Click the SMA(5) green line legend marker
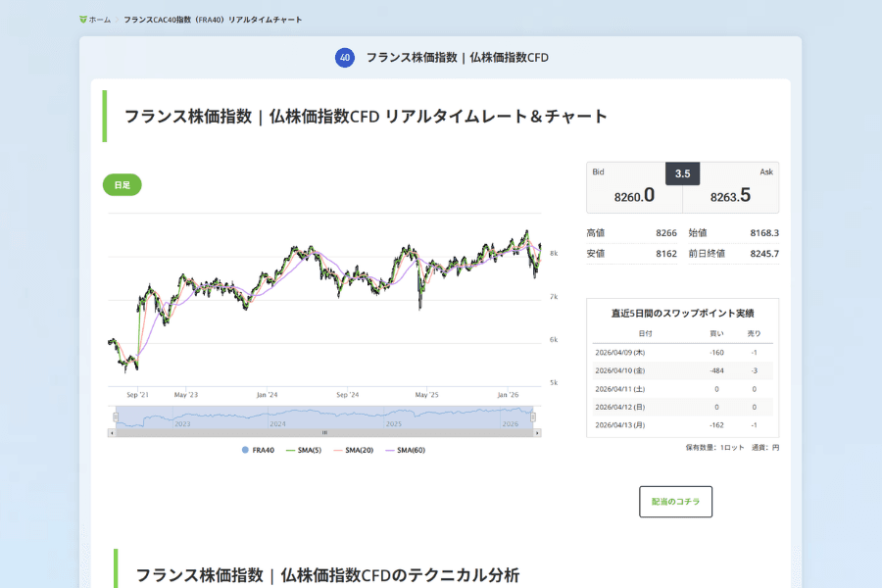 [x=288, y=449]
